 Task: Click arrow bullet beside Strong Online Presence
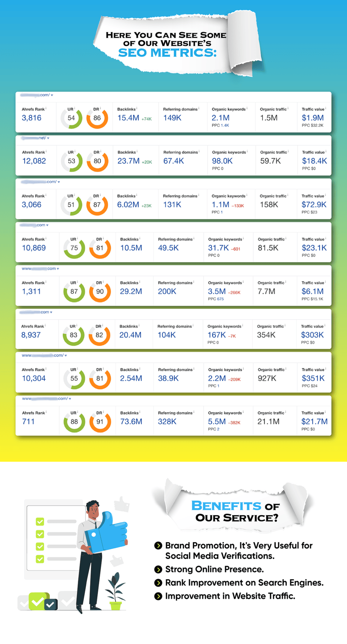click(x=158, y=569)
